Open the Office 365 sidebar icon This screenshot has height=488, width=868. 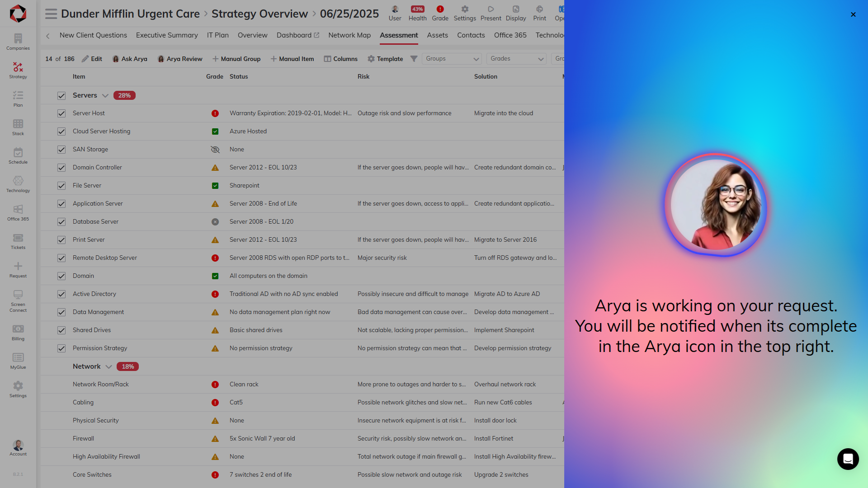coord(18,212)
